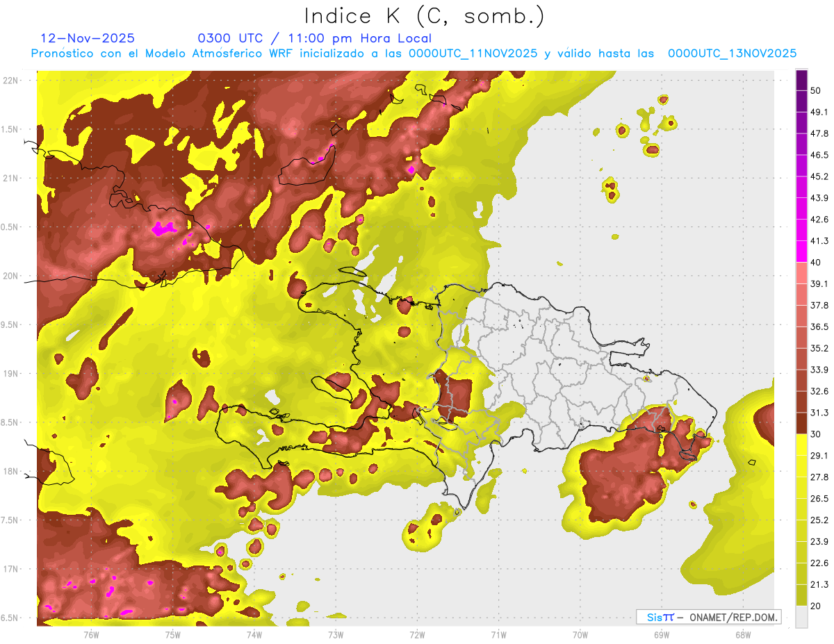The height and width of the screenshot is (644, 834).
Task: Click the '0.5N' latitude axis label
Action: [x=10, y=227]
